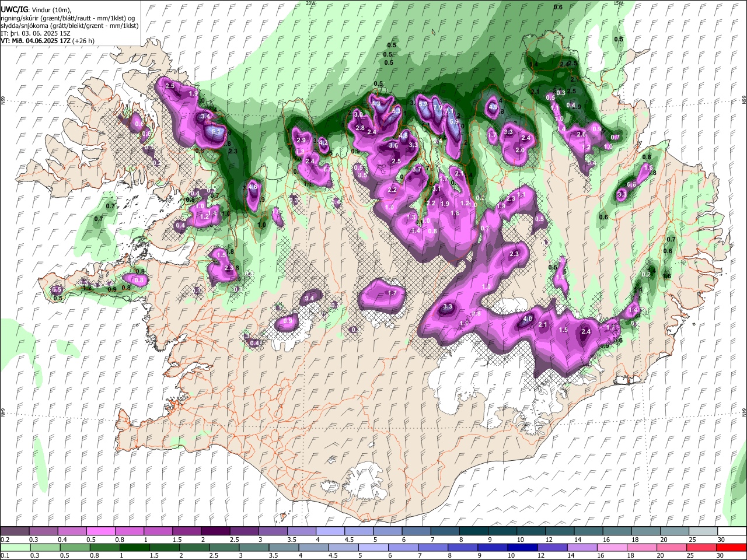Click the light pink rain swatch between 16 and 18
The width and height of the screenshot is (747, 560).
[613, 548]
